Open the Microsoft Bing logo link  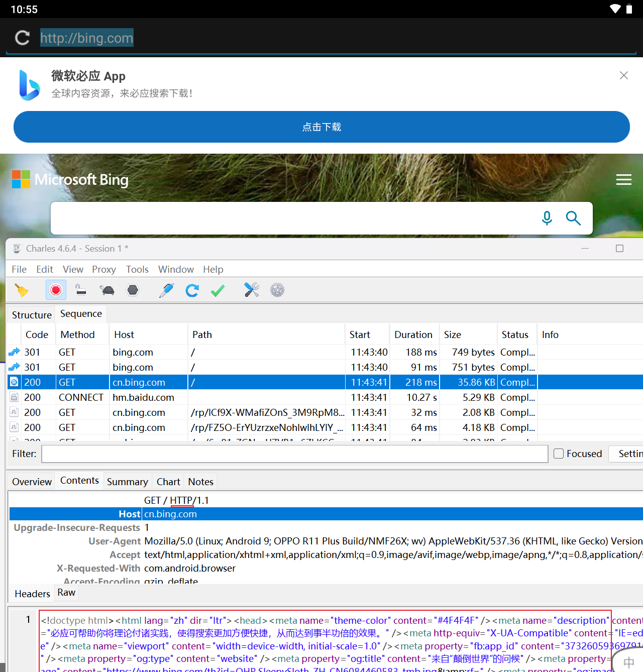pyautogui.click(x=70, y=179)
